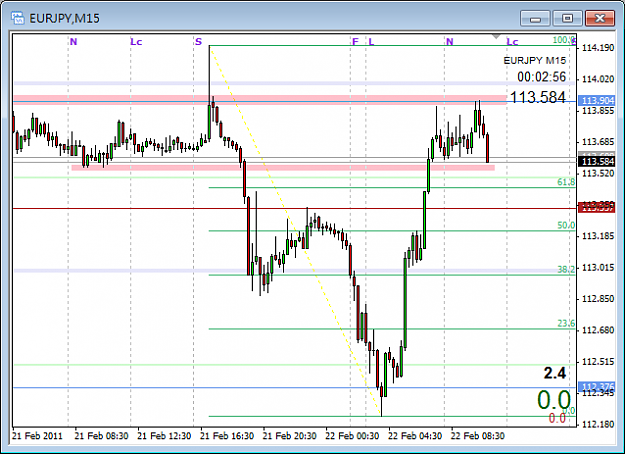Click the 21 Feb 2011 date label
The image size is (625, 454).
point(37,436)
